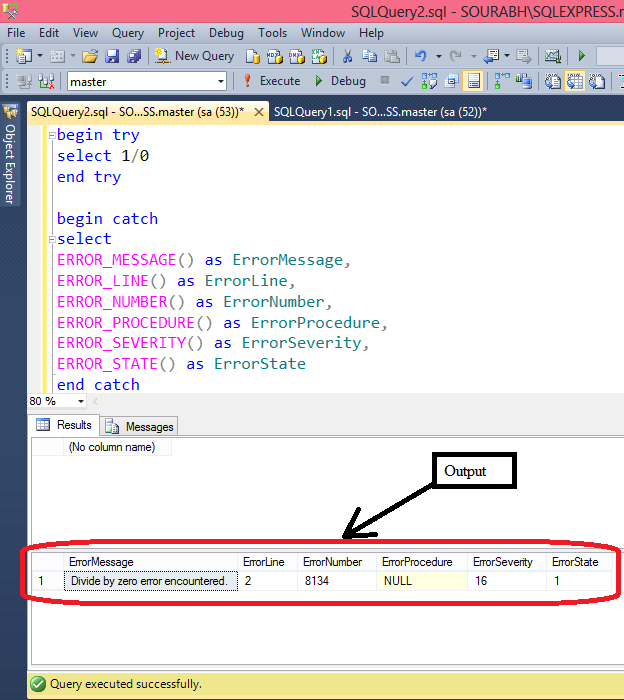Screen dimensions: 624x700
Task: Switch to the SQLQuery1.sql tab
Action: 380,112
